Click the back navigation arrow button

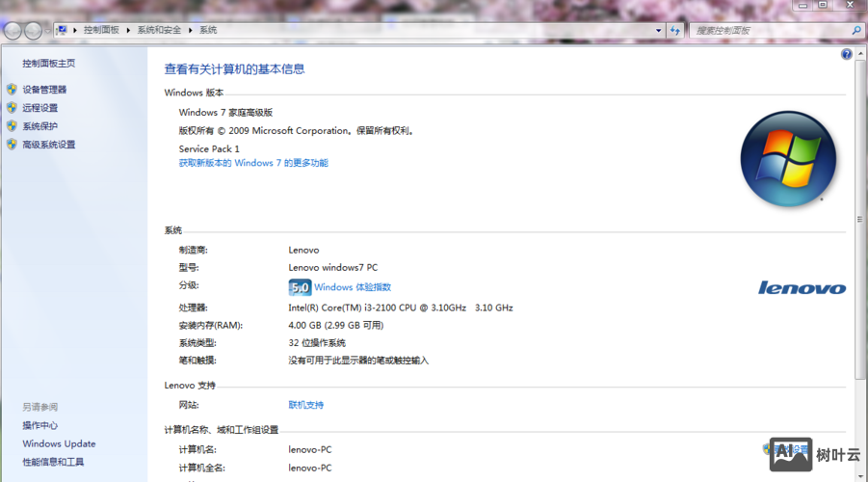pyautogui.click(x=13, y=31)
